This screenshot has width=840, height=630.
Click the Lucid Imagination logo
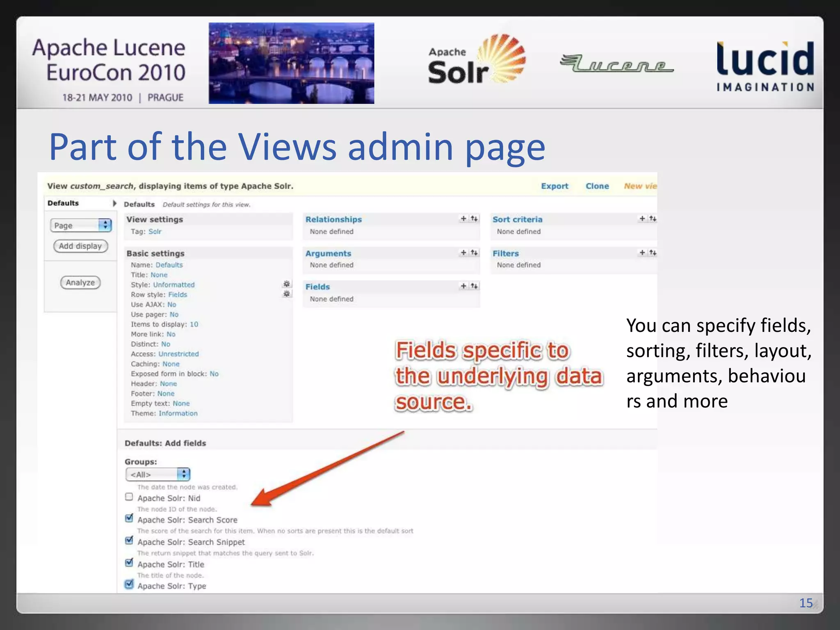[765, 66]
